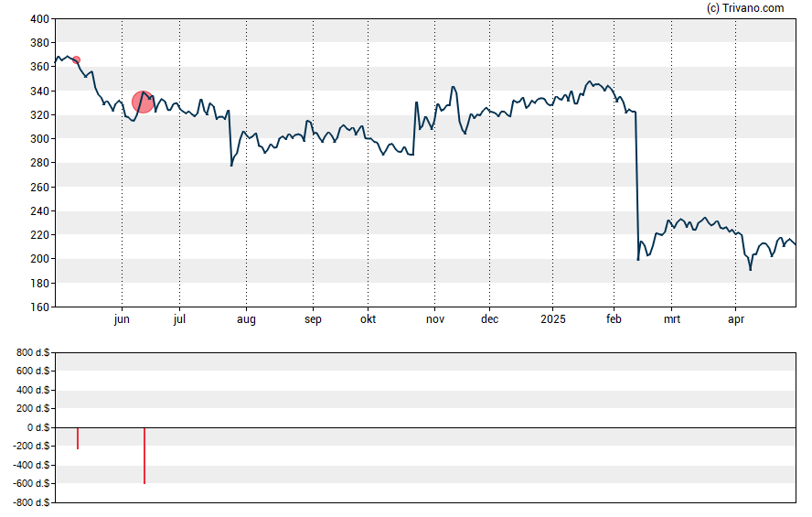Image resolution: width=812 pixels, height=517 pixels.
Task: Click the '180' price axis label
Action: point(40,284)
